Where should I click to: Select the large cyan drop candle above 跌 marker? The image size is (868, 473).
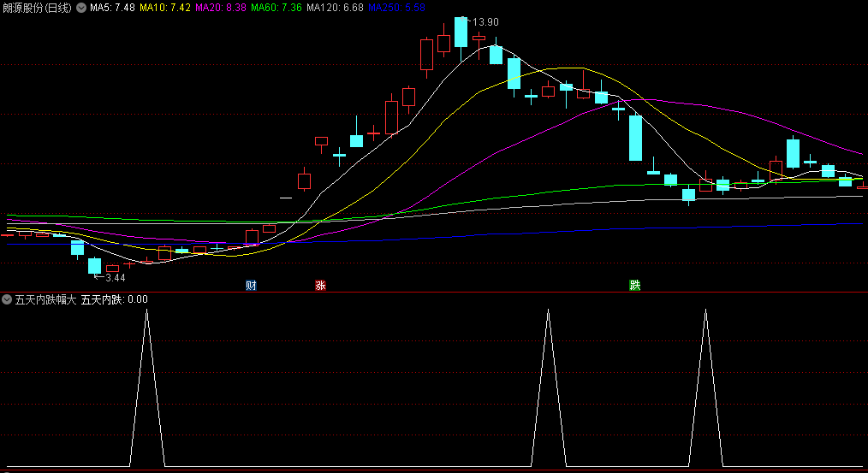[x=635, y=139]
